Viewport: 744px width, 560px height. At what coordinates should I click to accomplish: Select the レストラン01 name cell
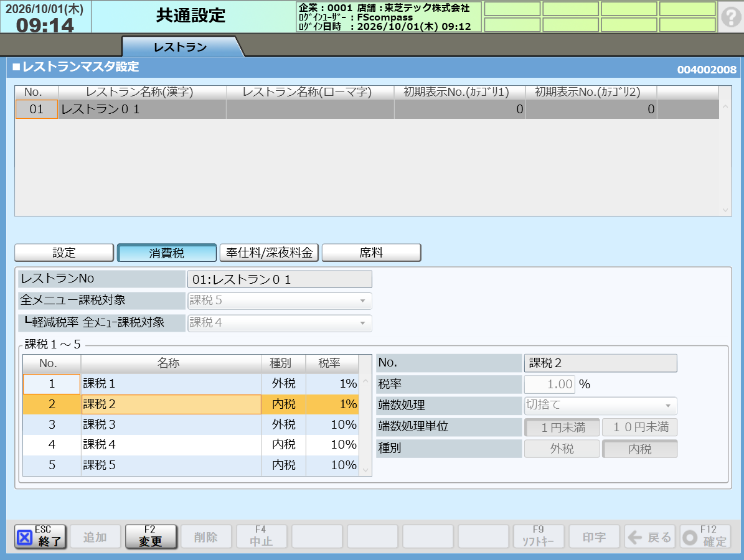(x=143, y=109)
